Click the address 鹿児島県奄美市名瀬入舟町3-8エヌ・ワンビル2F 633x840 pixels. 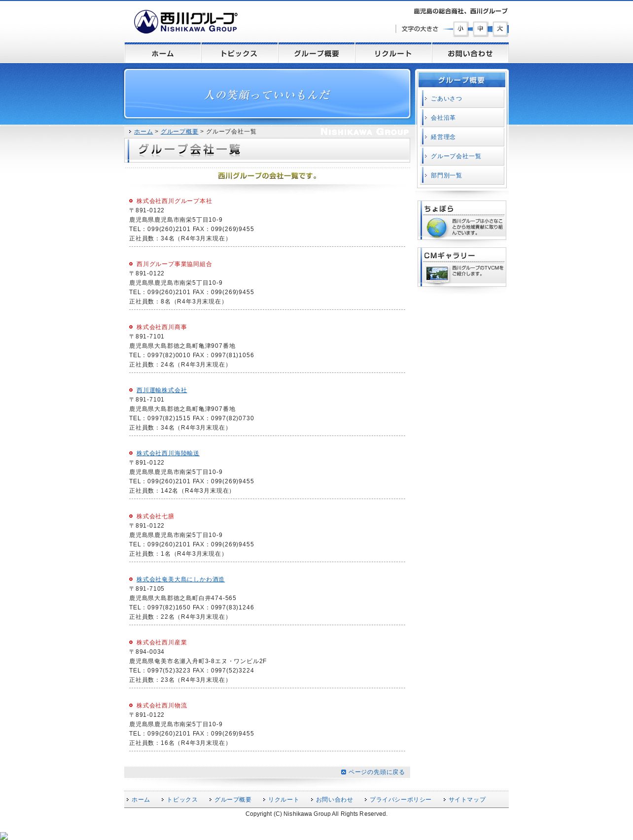(x=198, y=661)
